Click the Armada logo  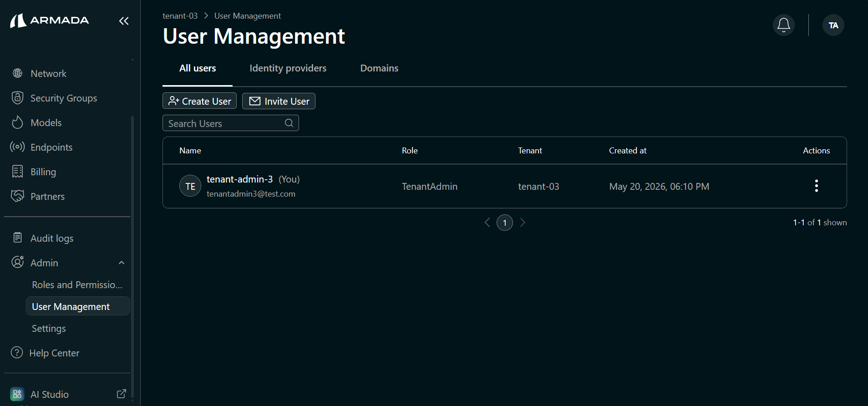50,20
